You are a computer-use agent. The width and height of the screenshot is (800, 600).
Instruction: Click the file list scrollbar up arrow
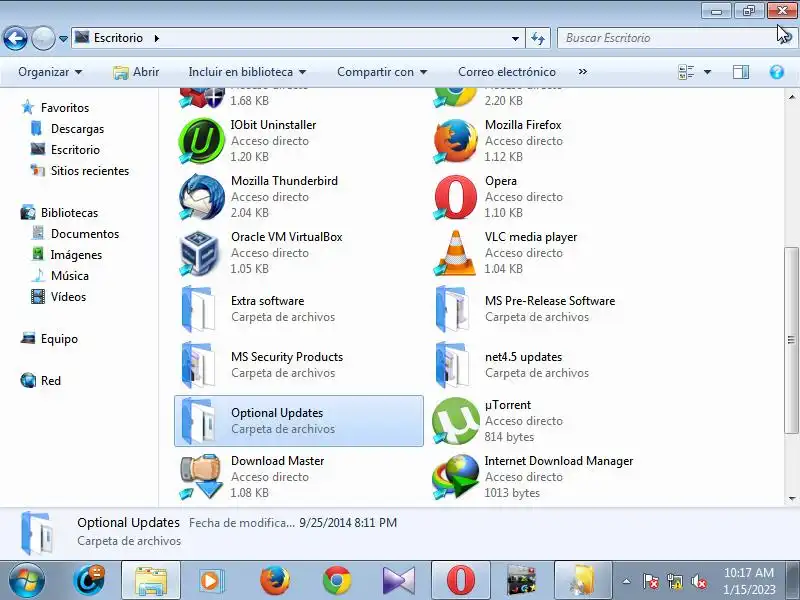(791, 96)
